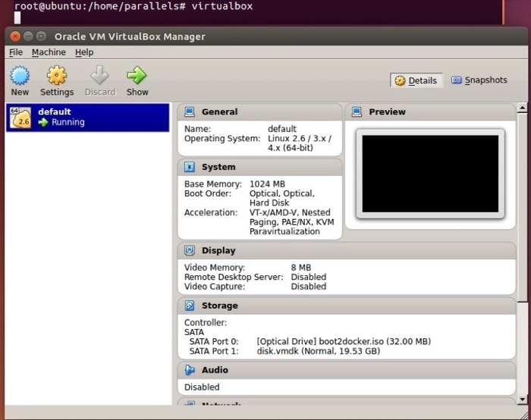Screen dimensions: 531x420
Task: Click the New virtual machine icon
Action: 20,75
